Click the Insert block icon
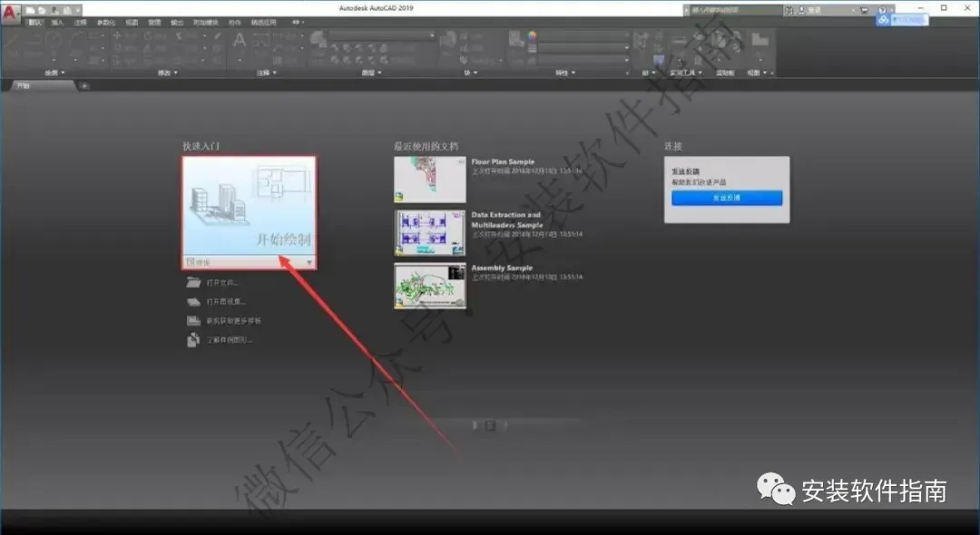Screen dimensions: 980x535 447,41
